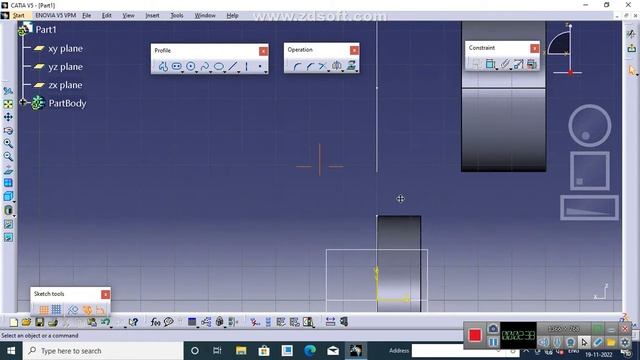640x360 pixels.
Task: Click the Open file folder icon
Action: point(27,322)
